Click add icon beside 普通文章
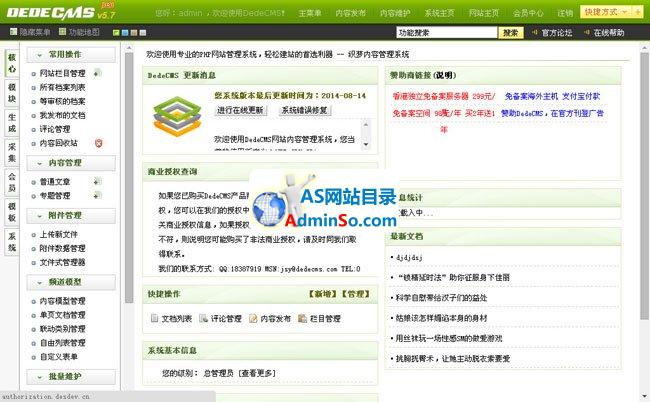The image size is (650, 402). [97, 182]
